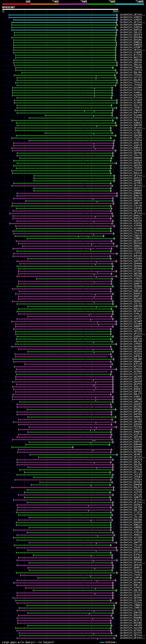
Task: Open hit UniRef100_B9RI83
Action: pyautogui.click(x=131, y=30)
